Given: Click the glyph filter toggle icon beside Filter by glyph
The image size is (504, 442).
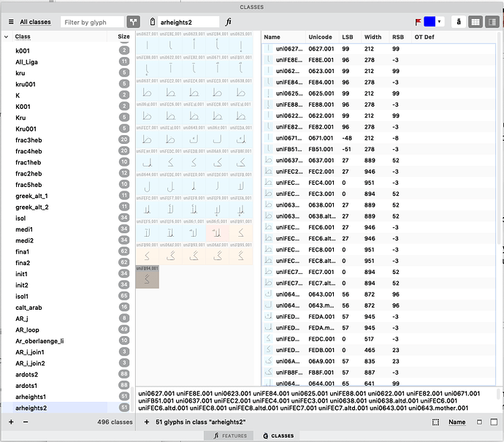Looking at the screenshot, I should [x=133, y=22].
